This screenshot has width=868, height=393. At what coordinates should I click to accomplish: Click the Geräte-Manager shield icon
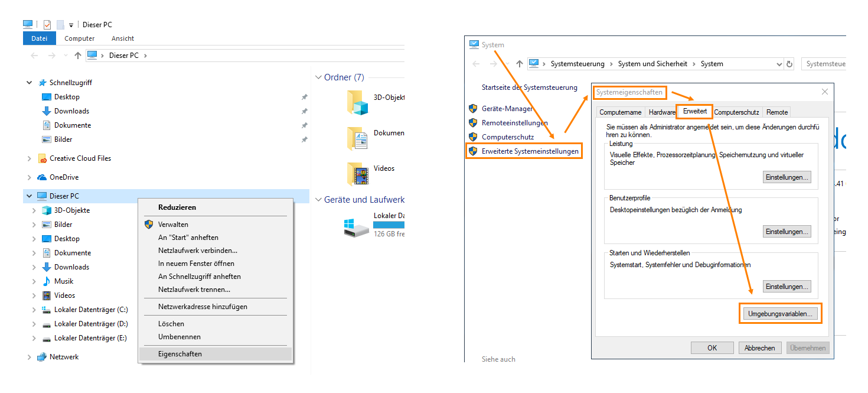(472, 108)
